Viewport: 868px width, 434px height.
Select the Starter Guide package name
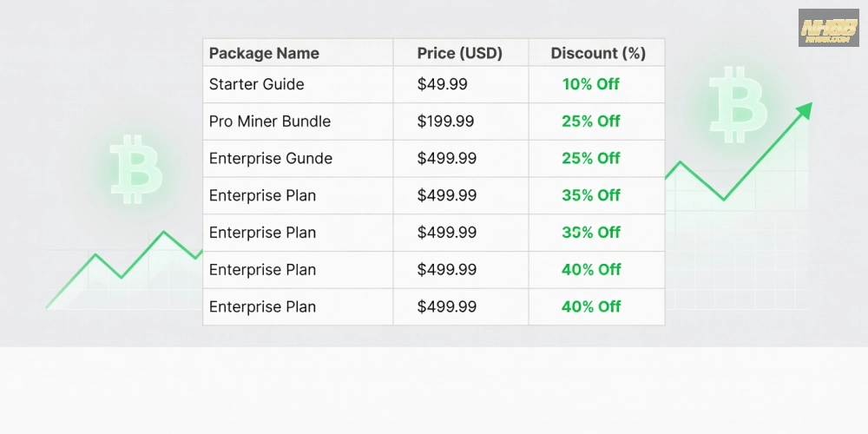coord(256,84)
